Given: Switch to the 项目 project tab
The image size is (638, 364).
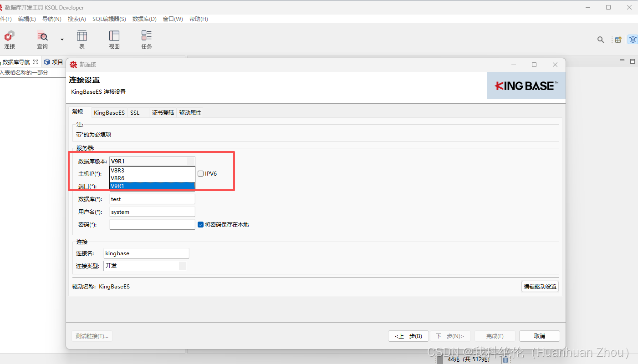Looking at the screenshot, I should point(54,62).
